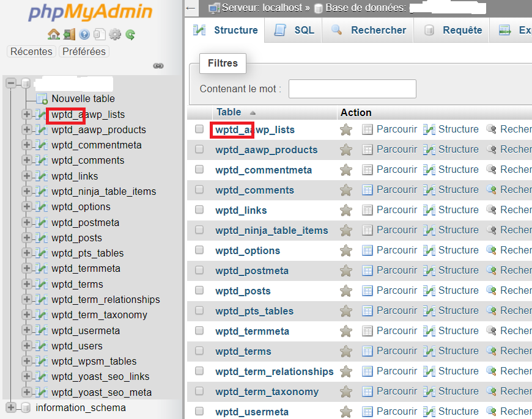532x419 pixels.
Task: Expand wptd_wpsm_tables in navigation tree
Action: [26, 361]
